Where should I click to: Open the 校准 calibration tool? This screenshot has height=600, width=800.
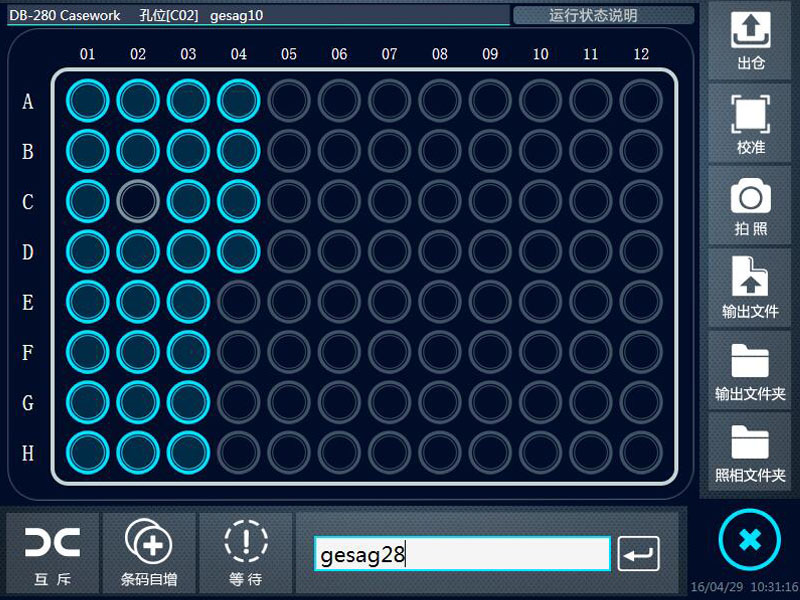click(749, 124)
